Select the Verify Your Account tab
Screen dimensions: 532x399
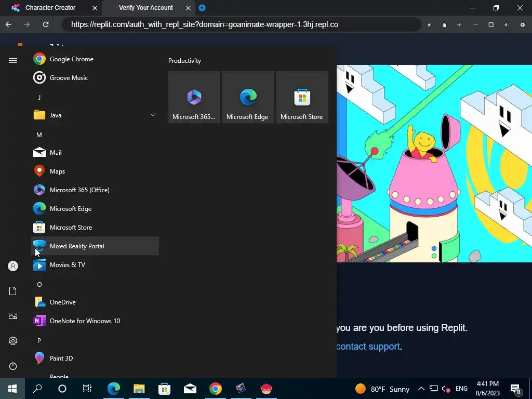tap(146, 7)
